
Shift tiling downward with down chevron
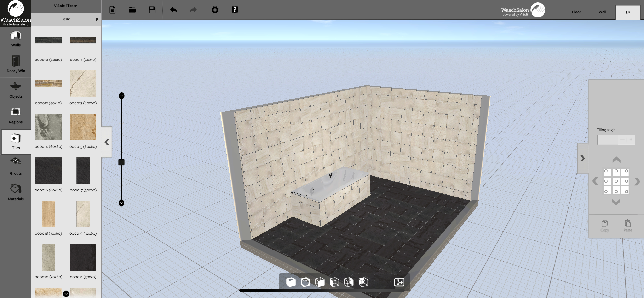(616, 202)
